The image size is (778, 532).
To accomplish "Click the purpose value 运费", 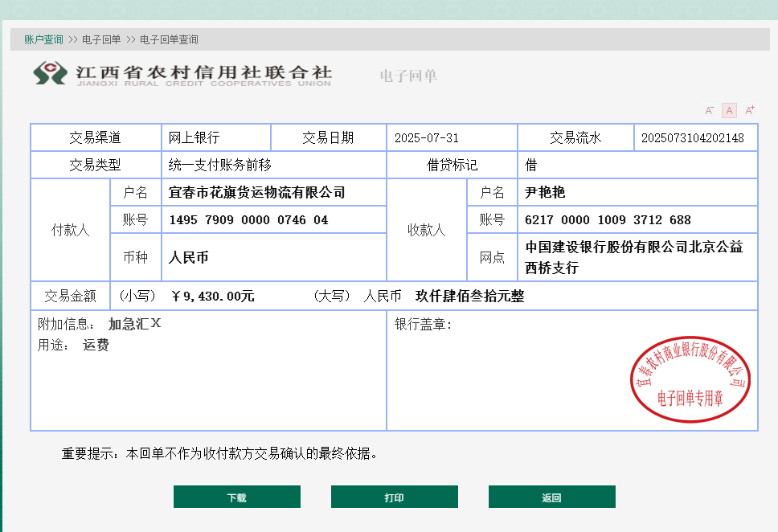I will point(96,345).
